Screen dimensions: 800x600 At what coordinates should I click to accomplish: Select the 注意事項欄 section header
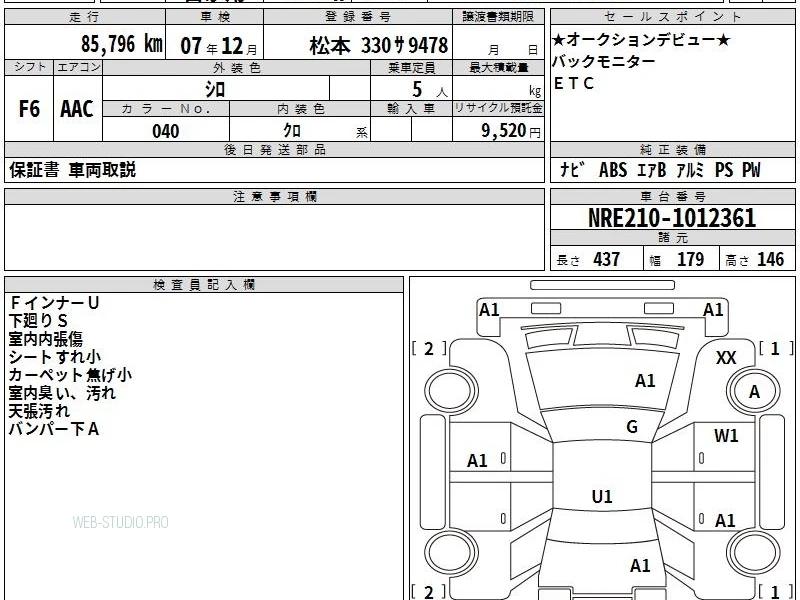[274, 196]
